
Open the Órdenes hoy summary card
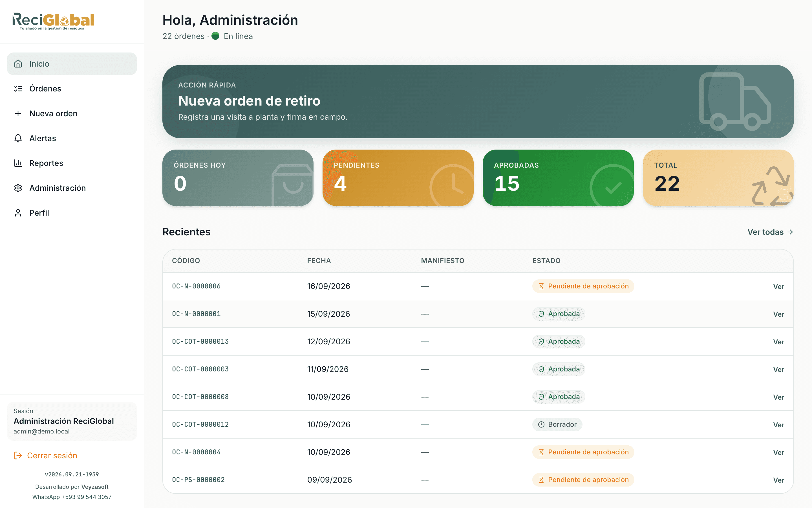(238, 178)
